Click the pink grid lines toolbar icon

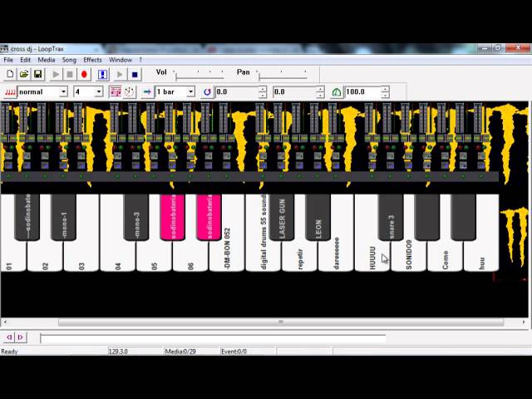115,92
